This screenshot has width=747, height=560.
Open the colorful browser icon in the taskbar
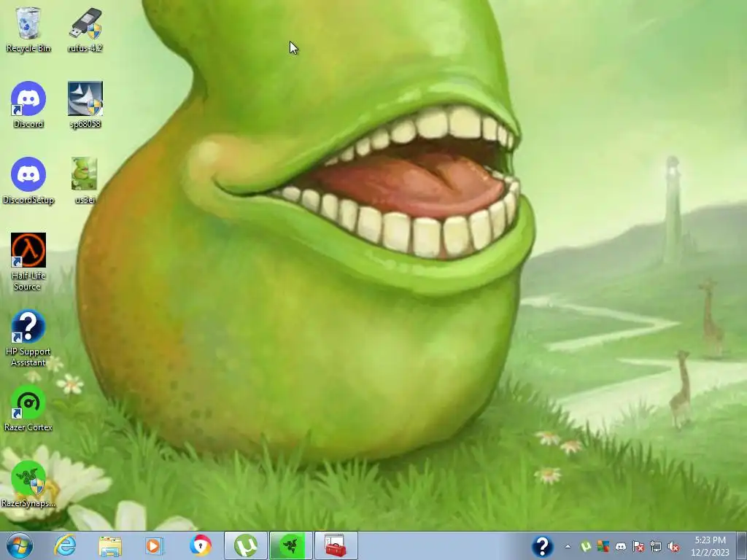(200, 545)
